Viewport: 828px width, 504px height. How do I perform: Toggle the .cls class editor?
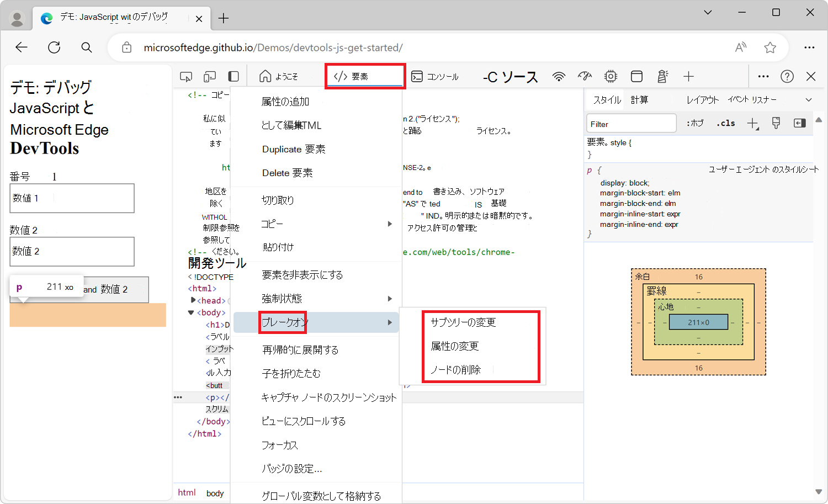[725, 123]
